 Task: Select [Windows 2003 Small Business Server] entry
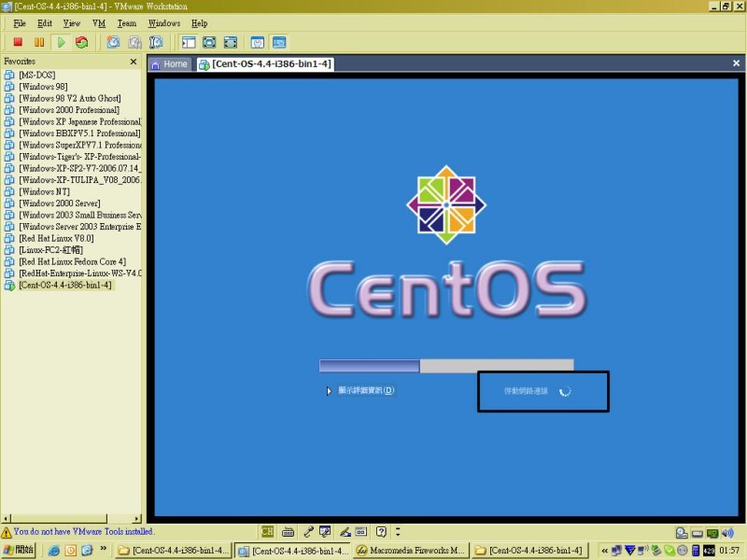point(73,215)
